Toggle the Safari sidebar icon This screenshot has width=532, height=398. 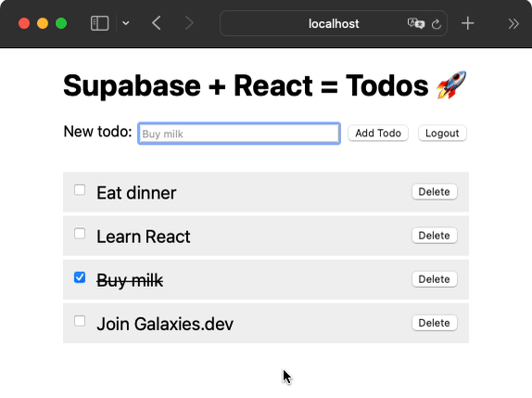pos(99,23)
